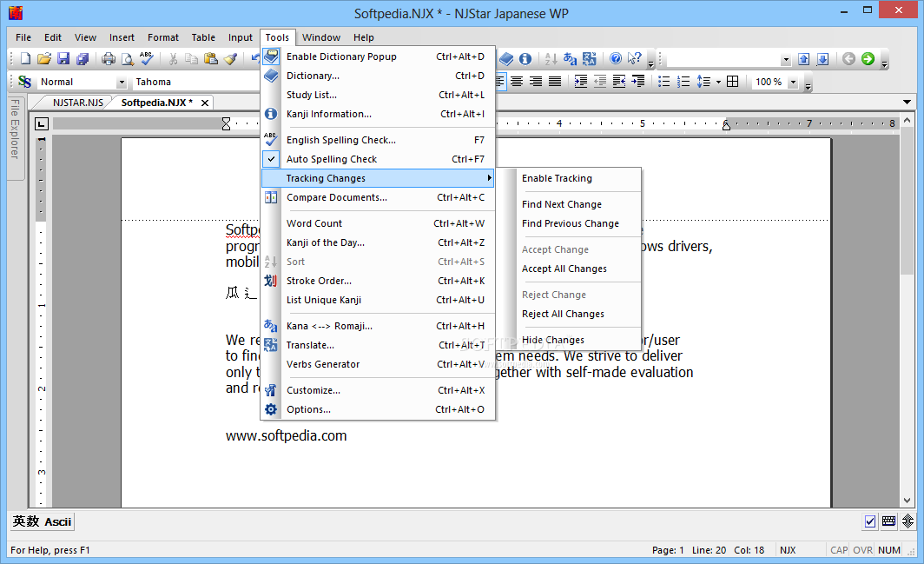Click the Kanji Information toolbar icon

525,58
